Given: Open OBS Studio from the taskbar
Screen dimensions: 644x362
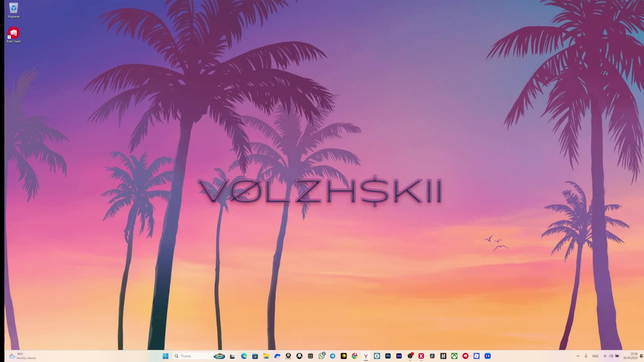Looking at the screenshot, I should coord(410,356).
